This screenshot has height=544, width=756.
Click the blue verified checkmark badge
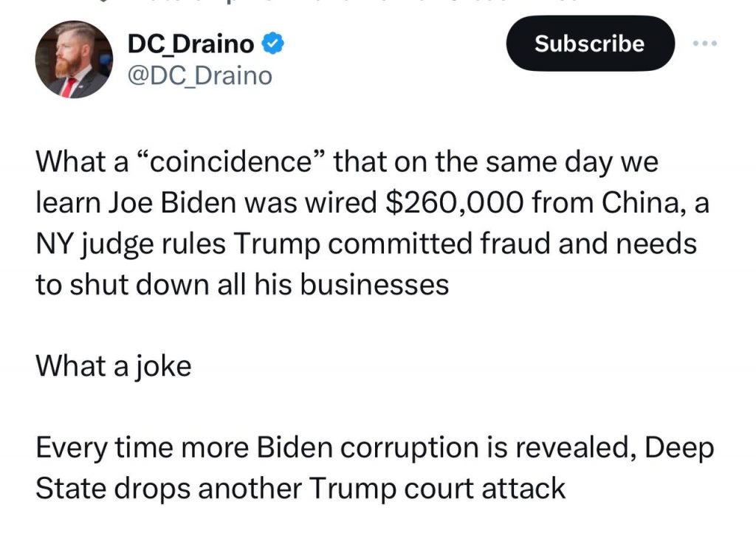[272, 45]
